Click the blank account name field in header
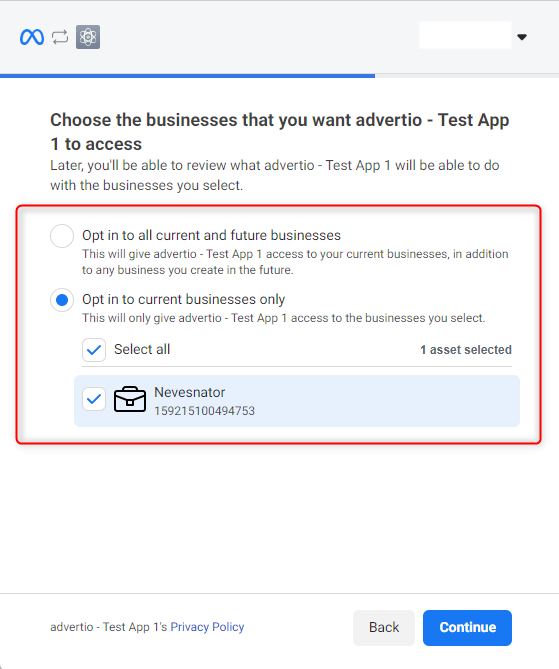 (465, 35)
